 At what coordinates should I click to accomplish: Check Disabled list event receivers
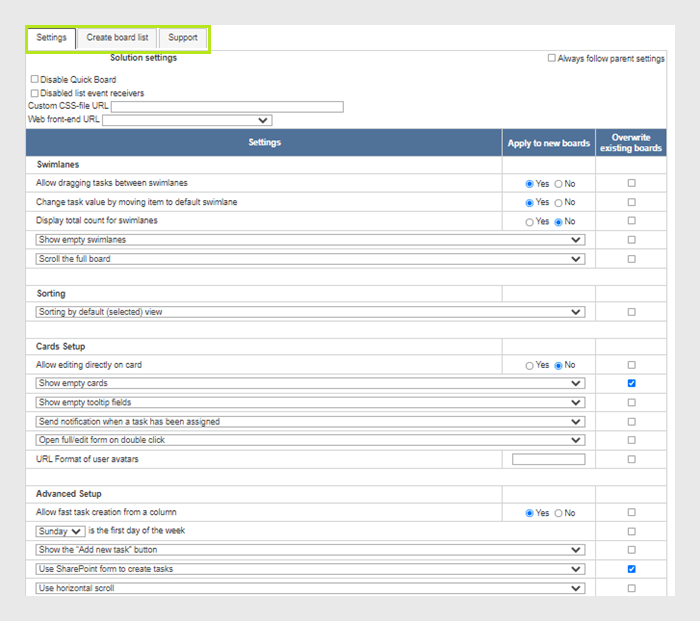[x=34, y=93]
